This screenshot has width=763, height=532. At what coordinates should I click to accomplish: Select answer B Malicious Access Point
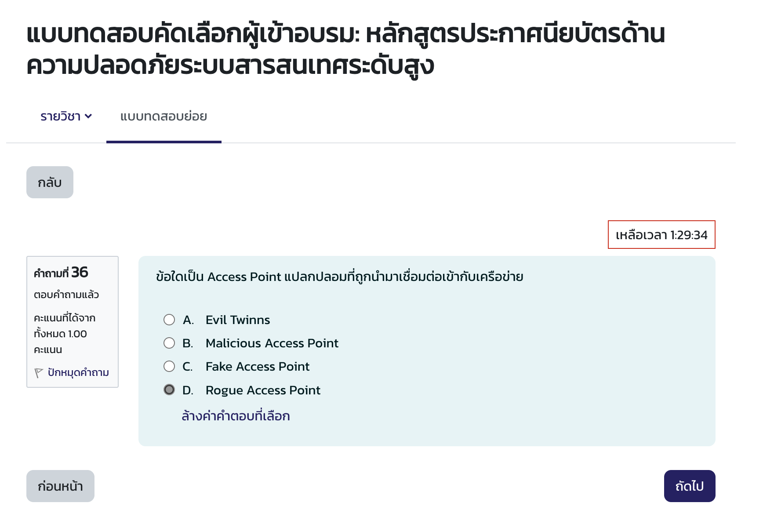coord(169,343)
